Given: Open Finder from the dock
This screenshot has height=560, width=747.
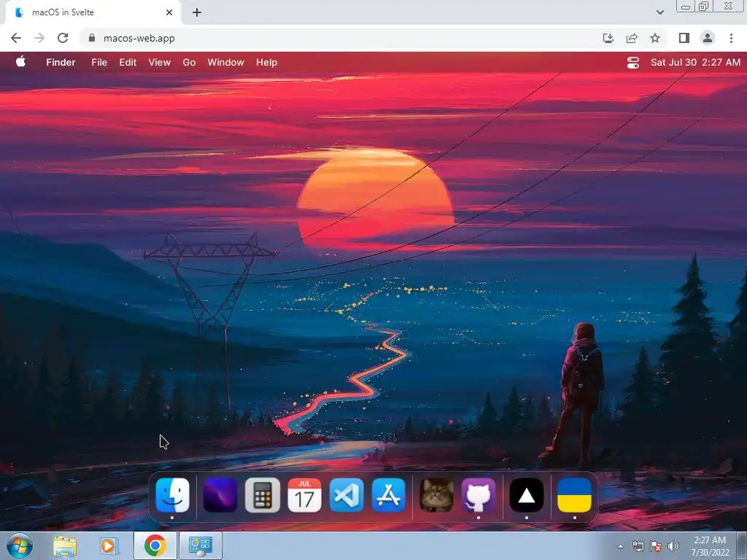Looking at the screenshot, I should pyautogui.click(x=172, y=495).
